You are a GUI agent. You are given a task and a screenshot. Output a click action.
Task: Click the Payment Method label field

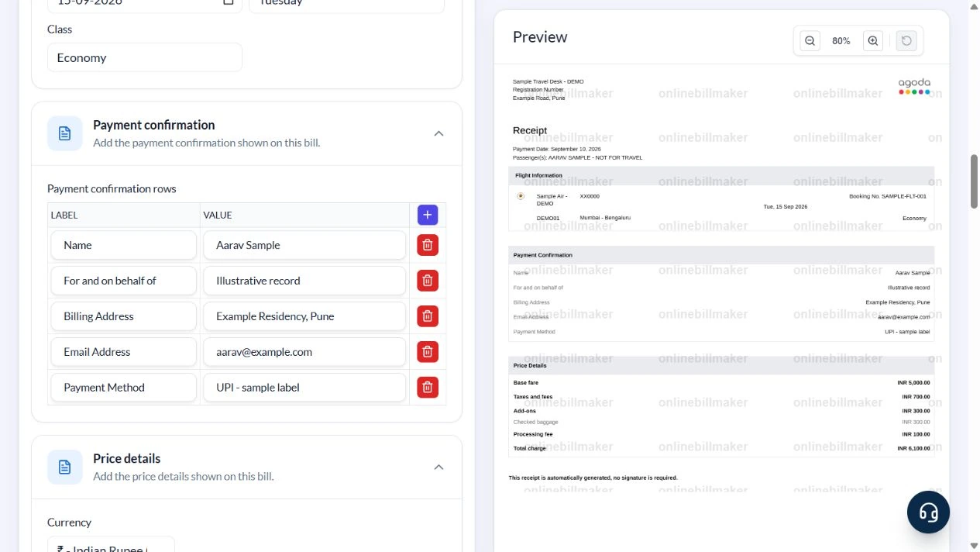[124, 388]
